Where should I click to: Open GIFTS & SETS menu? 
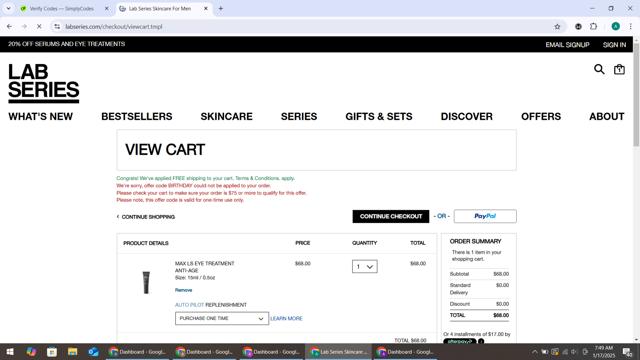[x=379, y=117]
